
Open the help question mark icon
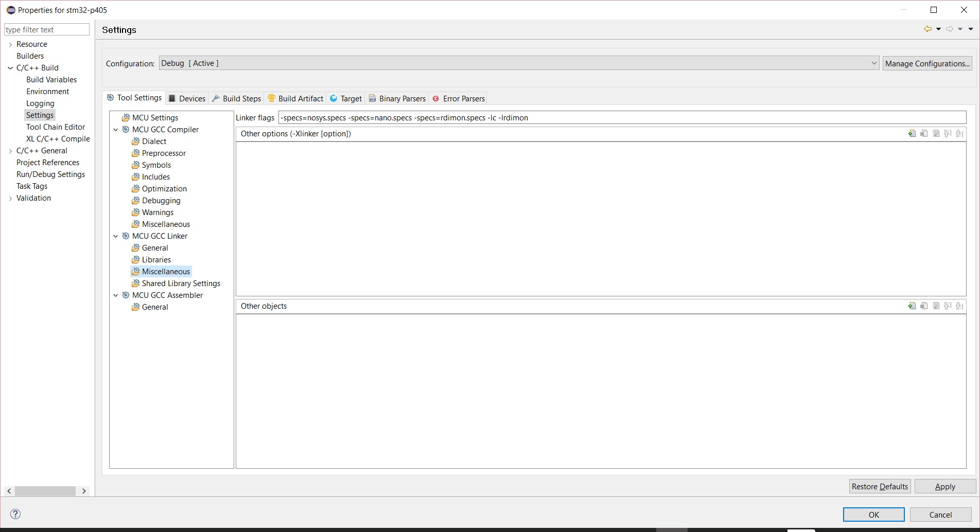pyautogui.click(x=15, y=514)
